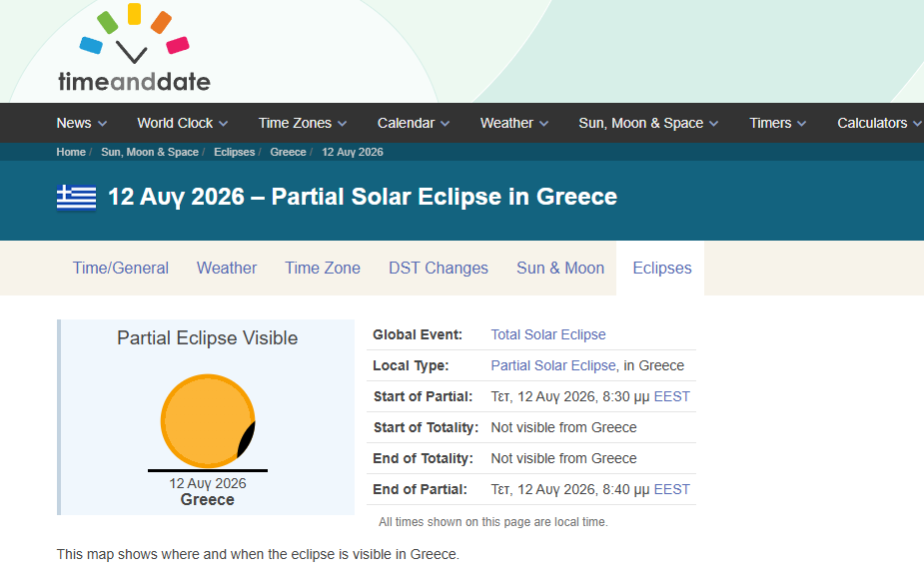Click the Greece flag icon
This screenshot has width=924, height=583.
coord(76,198)
